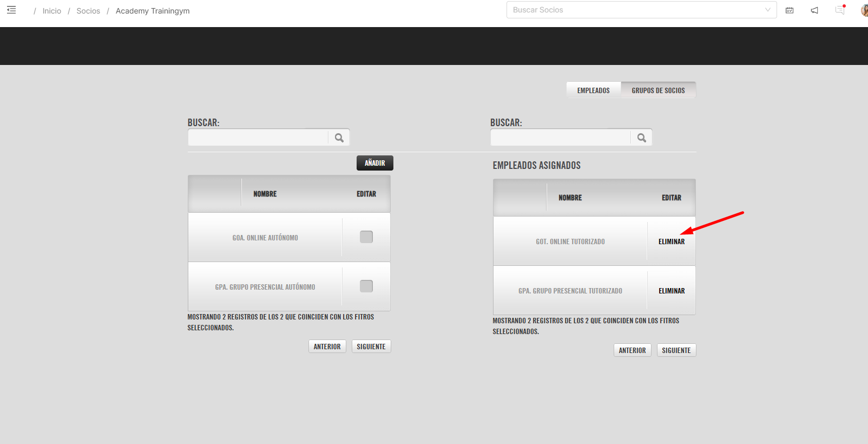Image resolution: width=868 pixels, height=444 pixels.
Task: Switch to the Grupos de Socios tab
Action: coord(658,90)
